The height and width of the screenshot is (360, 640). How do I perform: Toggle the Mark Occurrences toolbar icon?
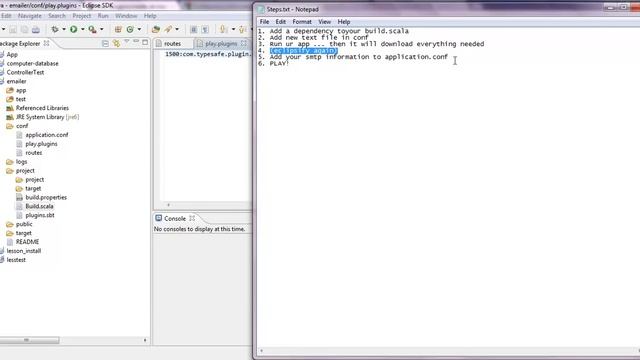point(194,29)
